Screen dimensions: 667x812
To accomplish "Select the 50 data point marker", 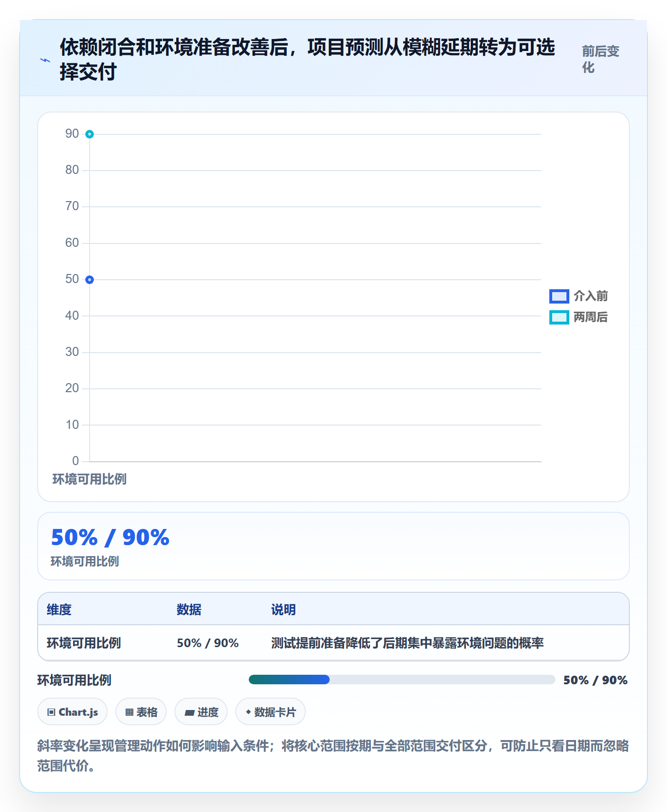I will pos(90,280).
